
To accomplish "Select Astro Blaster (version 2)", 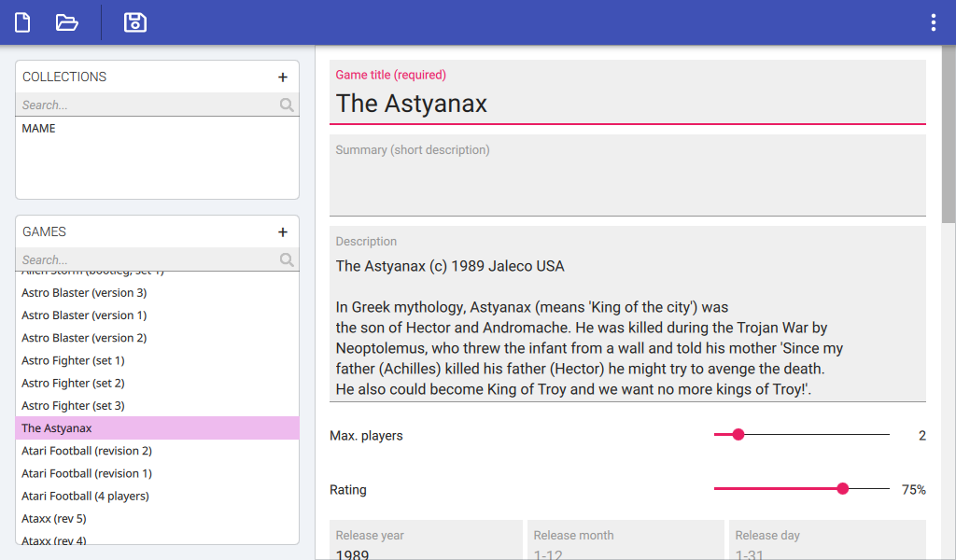I will click(x=157, y=338).
